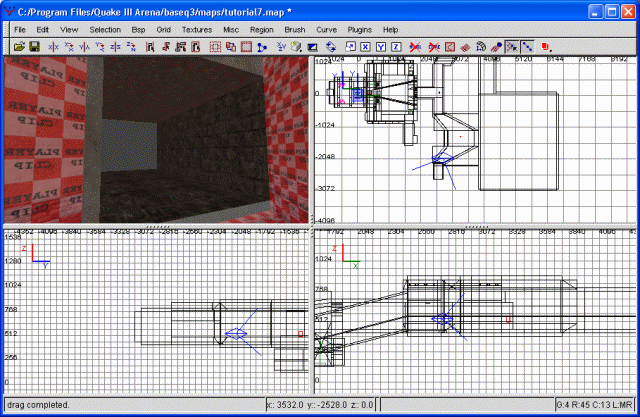Open the Grid menu

click(x=164, y=30)
